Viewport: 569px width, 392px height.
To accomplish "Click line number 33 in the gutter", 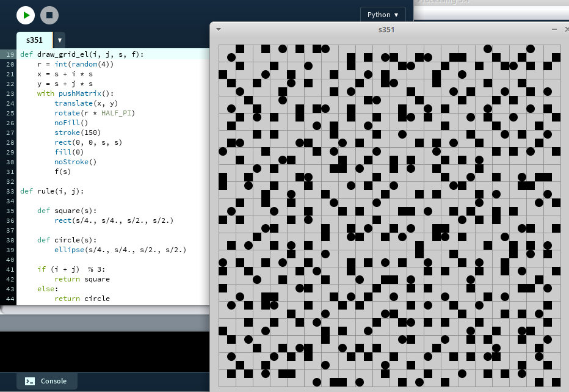I will tap(10, 191).
